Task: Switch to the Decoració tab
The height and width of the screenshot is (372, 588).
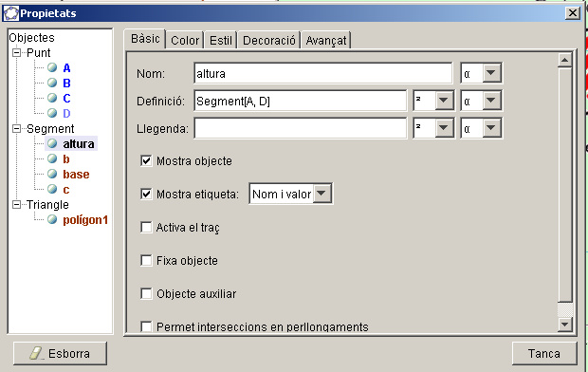Action: coord(269,40)
